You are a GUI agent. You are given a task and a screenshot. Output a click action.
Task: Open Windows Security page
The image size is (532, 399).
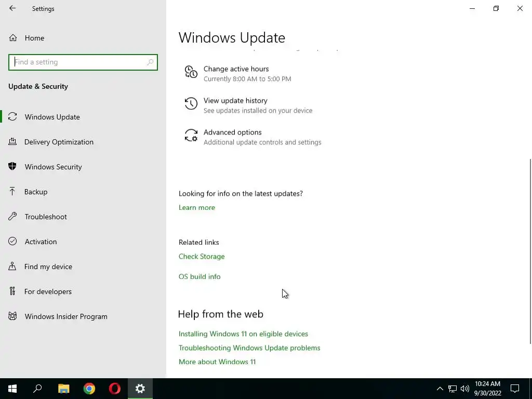click(x=54, y=167)
